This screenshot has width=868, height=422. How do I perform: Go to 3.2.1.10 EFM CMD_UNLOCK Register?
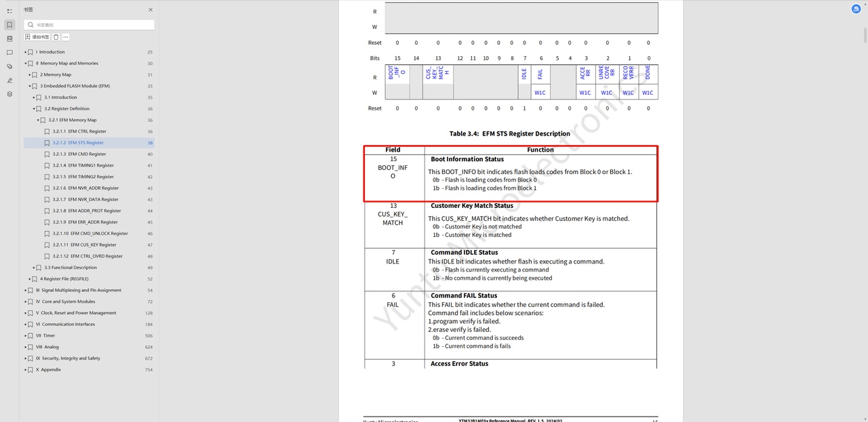[x=90, y=234]
